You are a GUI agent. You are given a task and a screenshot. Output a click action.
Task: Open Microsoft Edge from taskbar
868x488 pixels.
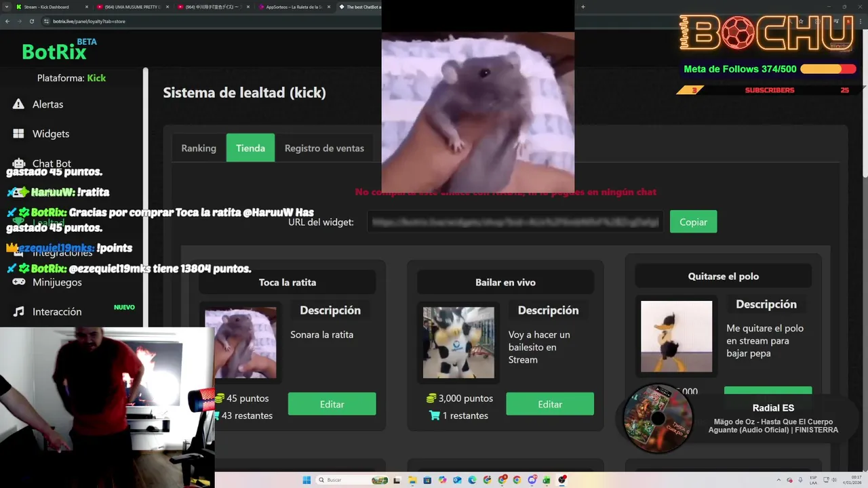coord(472,480)
